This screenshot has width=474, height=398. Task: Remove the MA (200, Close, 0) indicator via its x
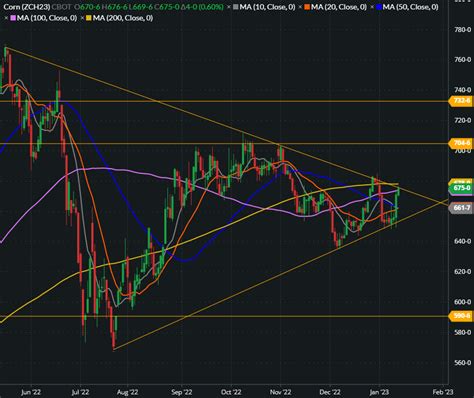tap(82, 18)
